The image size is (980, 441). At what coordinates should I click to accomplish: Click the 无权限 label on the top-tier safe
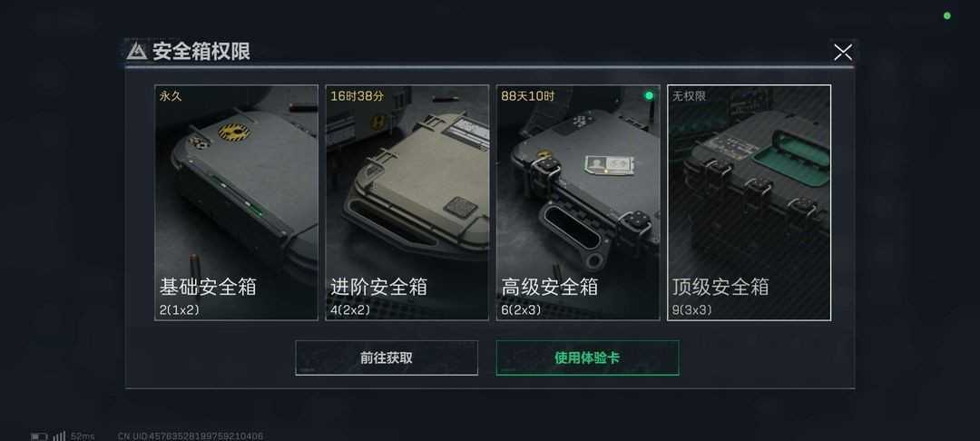pyautogui.click(x=689, y=96)
